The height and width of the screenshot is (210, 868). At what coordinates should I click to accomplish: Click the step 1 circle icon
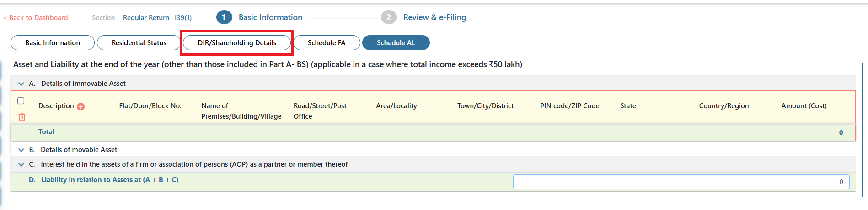pos(224,17)
